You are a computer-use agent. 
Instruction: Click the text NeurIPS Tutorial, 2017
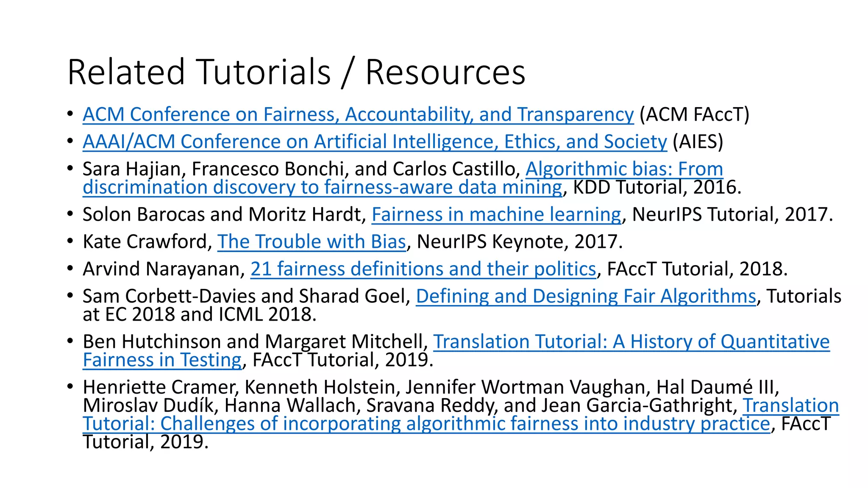pyautogui.click(x=732, y=215)
